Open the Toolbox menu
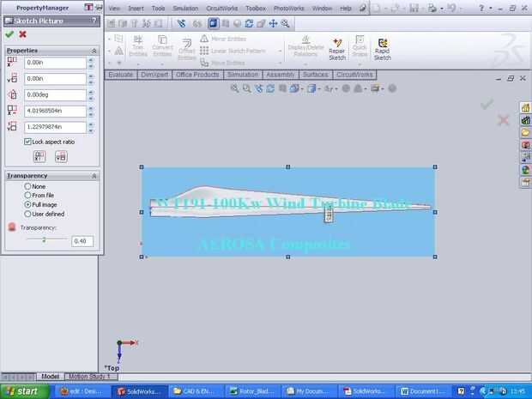Image resolution: width=532 pixels, height=399 pixels. point(256,8)
